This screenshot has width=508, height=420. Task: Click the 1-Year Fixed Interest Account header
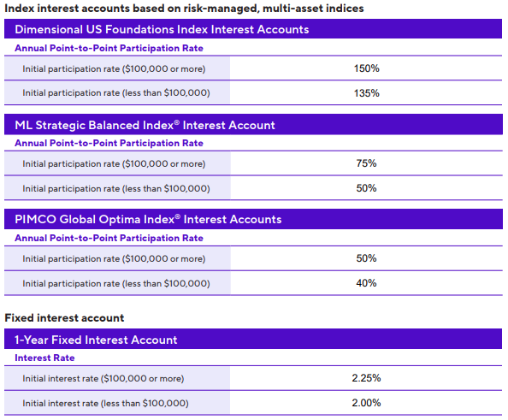[x=253, y=340]
